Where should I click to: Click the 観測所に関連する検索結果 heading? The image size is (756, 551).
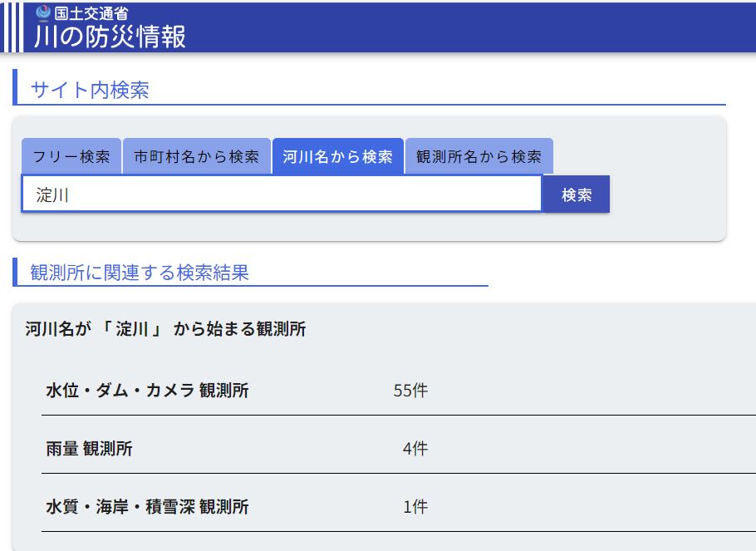tap(140, 272)
